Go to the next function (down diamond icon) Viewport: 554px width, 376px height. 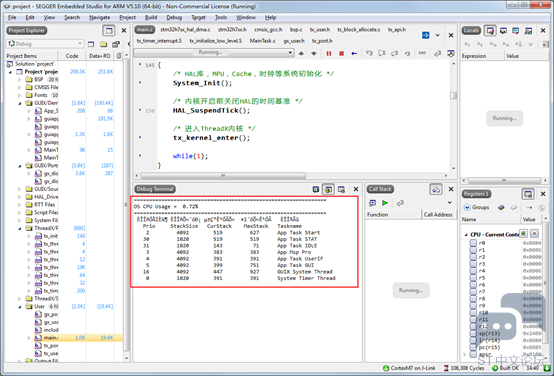click(x=314, y=53)
